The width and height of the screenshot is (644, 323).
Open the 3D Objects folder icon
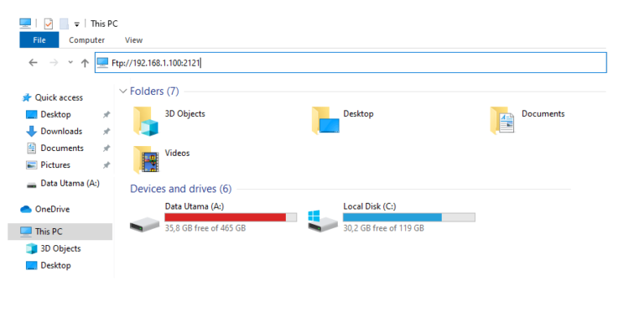pyautogui.click(x=145, y=121)
